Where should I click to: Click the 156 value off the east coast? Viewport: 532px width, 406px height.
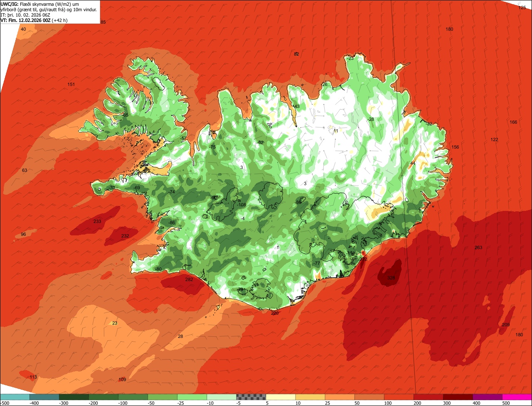click(x=455, y=147)
